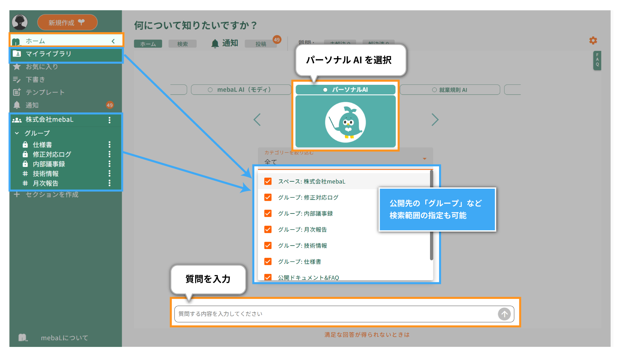Click the 株式会社mebaL people icon
644x362 pixels.
click(17, 120)
